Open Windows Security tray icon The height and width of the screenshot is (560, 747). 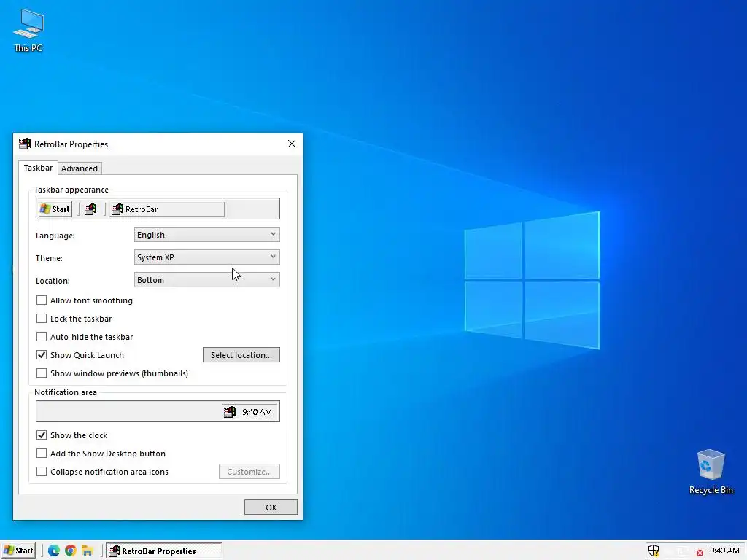pos(653,551)
